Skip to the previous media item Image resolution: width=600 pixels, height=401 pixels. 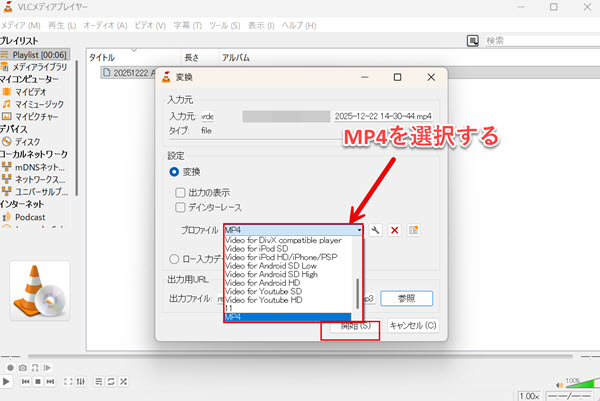tap(26, 381)
